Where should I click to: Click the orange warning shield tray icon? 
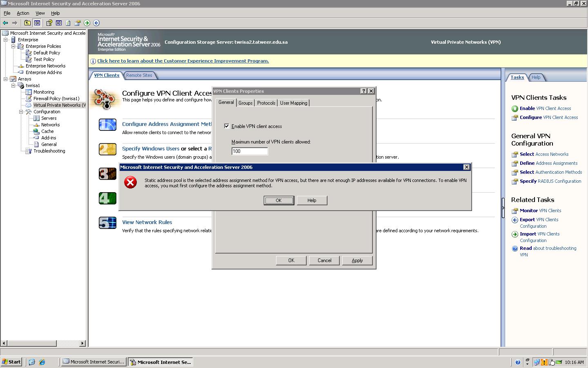pyautogui.click(x=544, y=362)
